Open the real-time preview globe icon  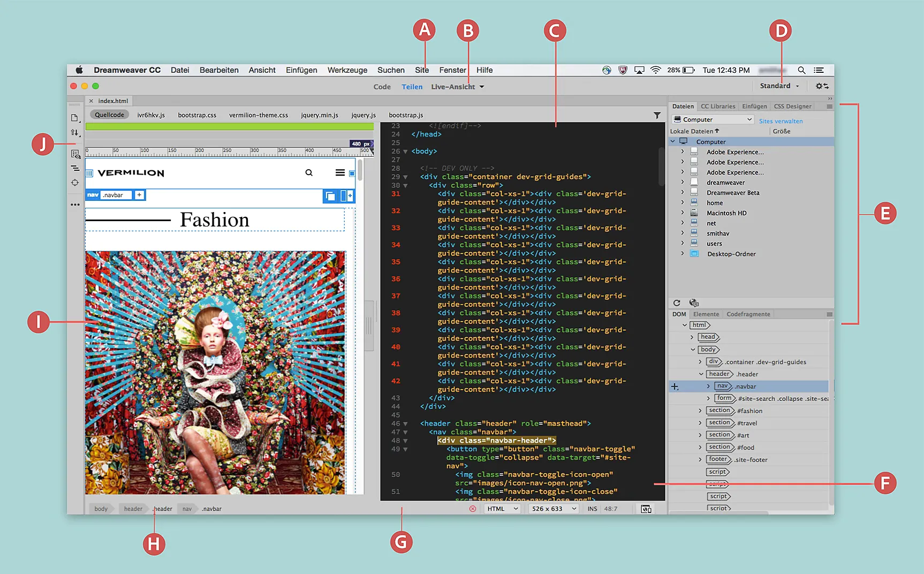pyautogui.click(x=694, y=303)
